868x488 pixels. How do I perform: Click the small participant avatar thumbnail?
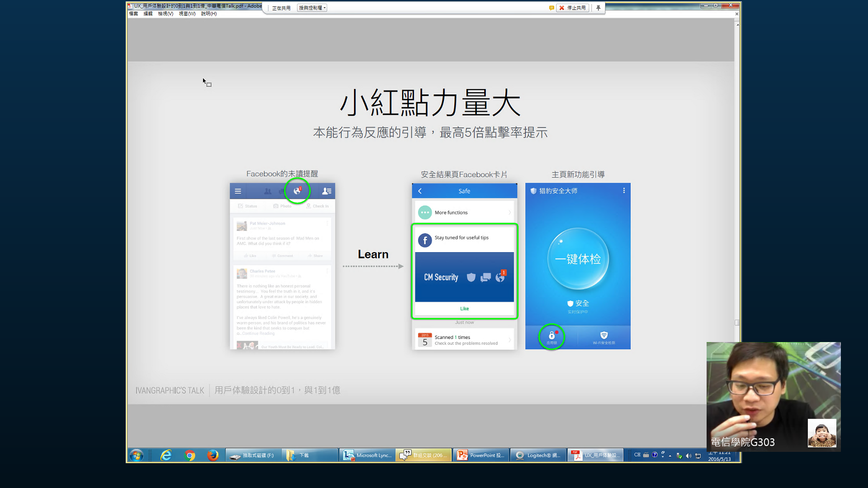pyautogui.click(x=821, y=433)
